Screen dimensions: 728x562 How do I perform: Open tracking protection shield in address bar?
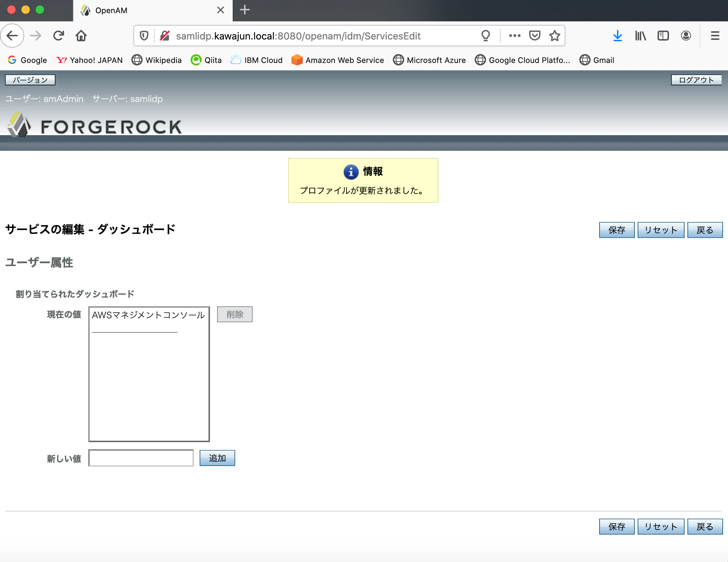click(x=144, y=36)
